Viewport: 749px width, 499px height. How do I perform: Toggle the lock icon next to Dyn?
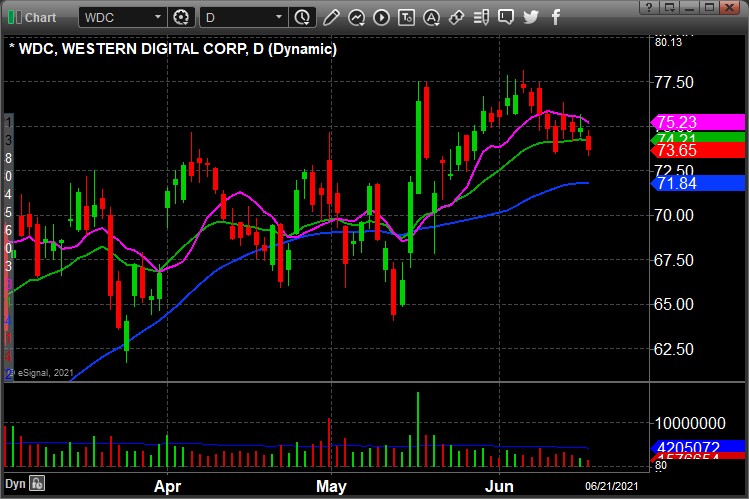tap(37, 484)
